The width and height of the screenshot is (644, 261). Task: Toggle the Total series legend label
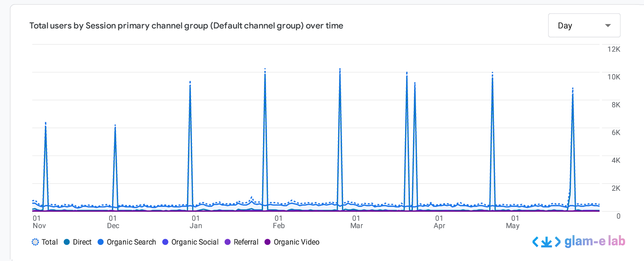pyautogui.click(x=50, y=242)
